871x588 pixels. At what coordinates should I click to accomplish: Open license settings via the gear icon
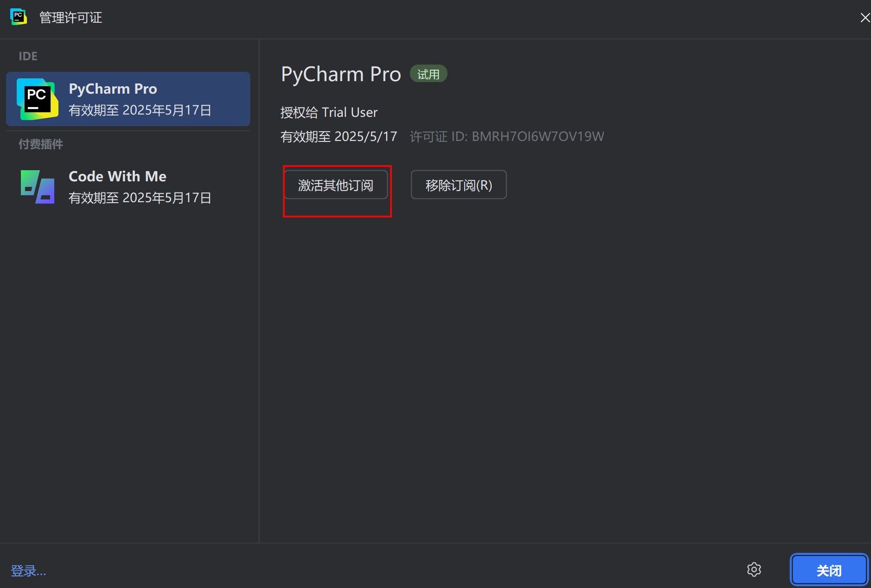tap(754, 569)
